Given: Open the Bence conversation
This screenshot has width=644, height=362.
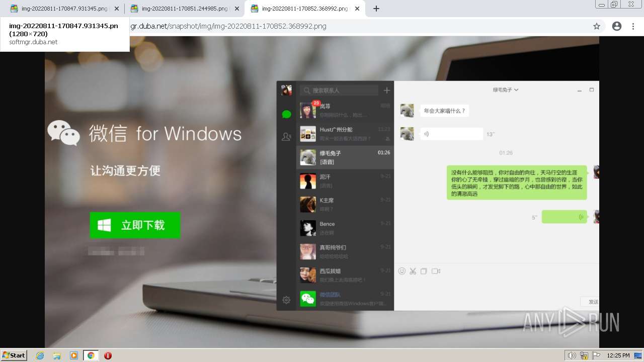Looking at the screenshot, I should 345,228.
